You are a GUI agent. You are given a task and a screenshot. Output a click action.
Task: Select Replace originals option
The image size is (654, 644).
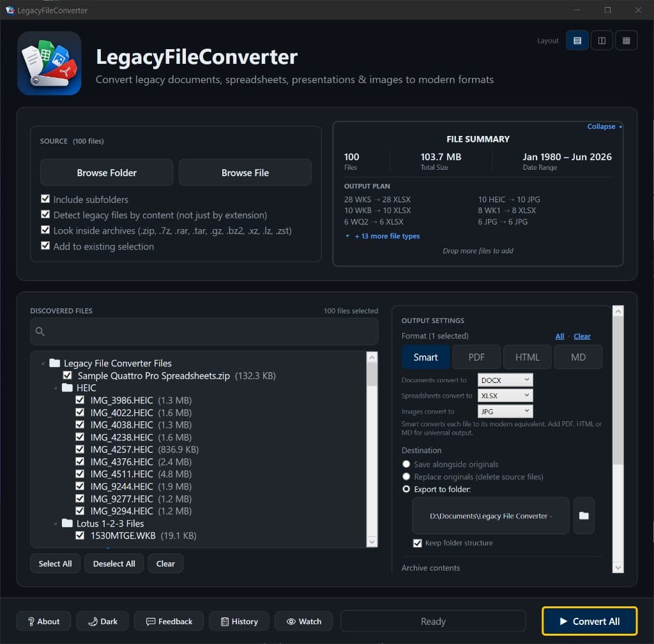[406, 476]
